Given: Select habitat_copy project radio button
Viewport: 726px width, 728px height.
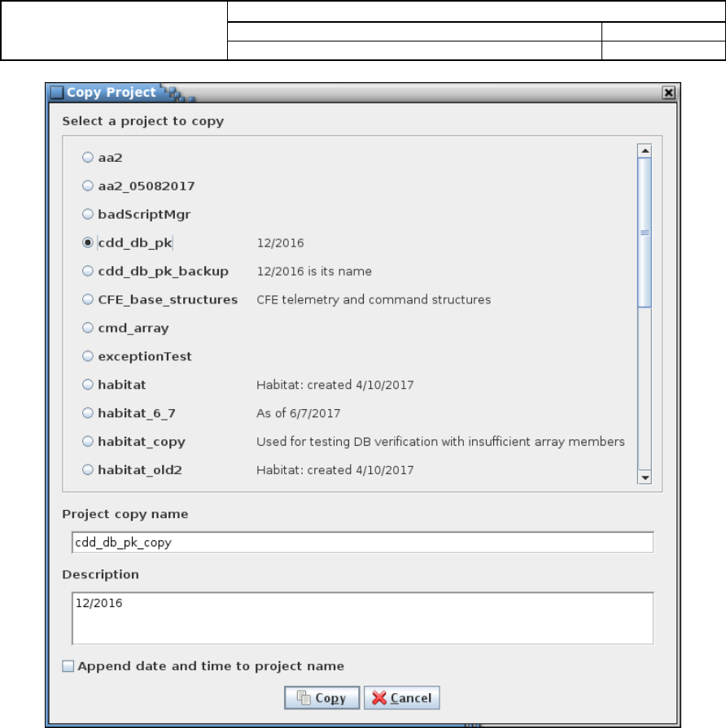Looking at the screenshot, I should [88, 441].
